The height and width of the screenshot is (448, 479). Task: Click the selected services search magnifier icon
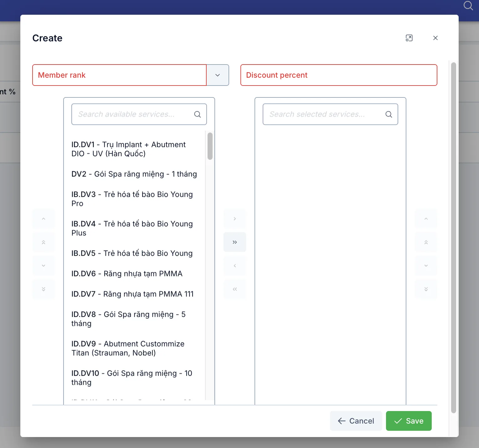389,114
